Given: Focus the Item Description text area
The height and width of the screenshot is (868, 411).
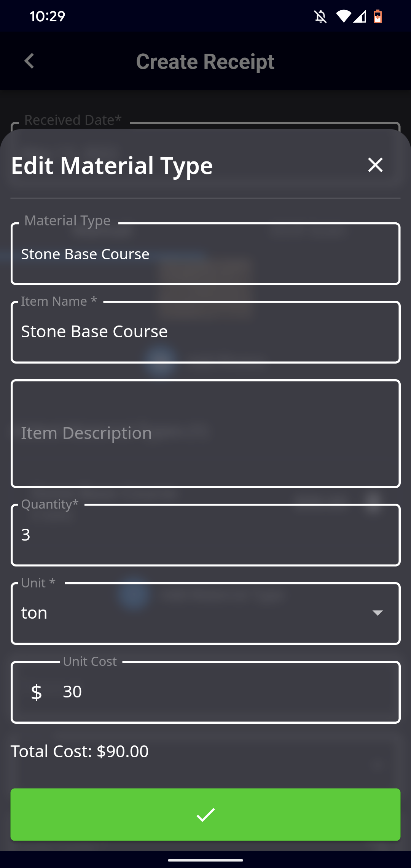Looking at the screenshot, I should tap(205, 433).
